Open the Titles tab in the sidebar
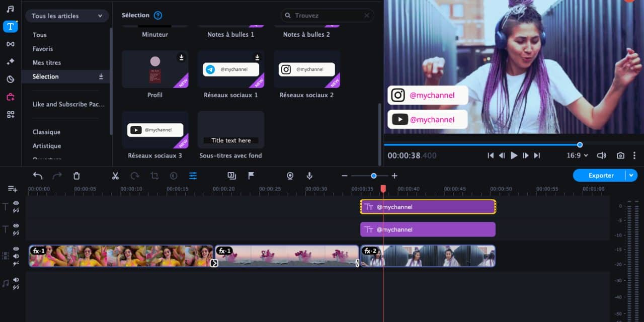 point(10,27)
